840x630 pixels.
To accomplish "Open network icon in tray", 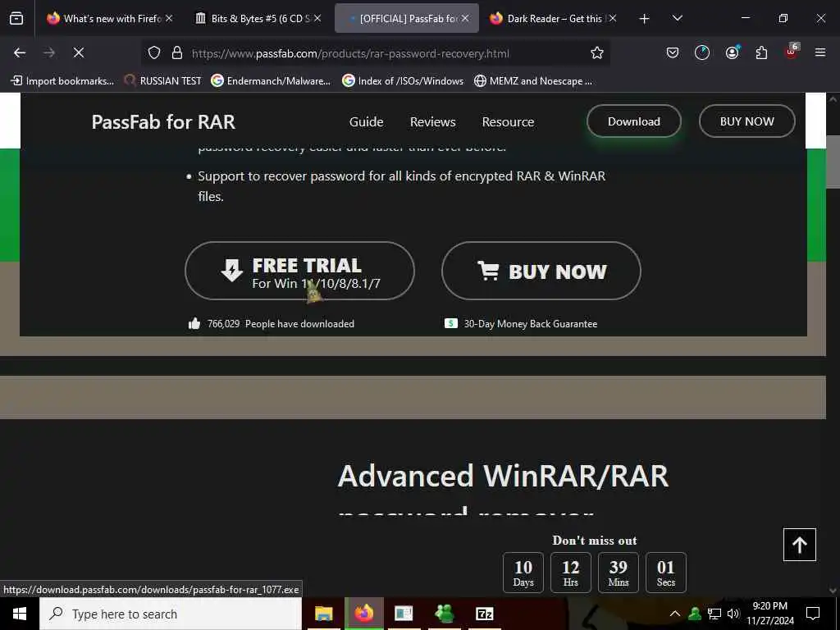I will (714, 614).
